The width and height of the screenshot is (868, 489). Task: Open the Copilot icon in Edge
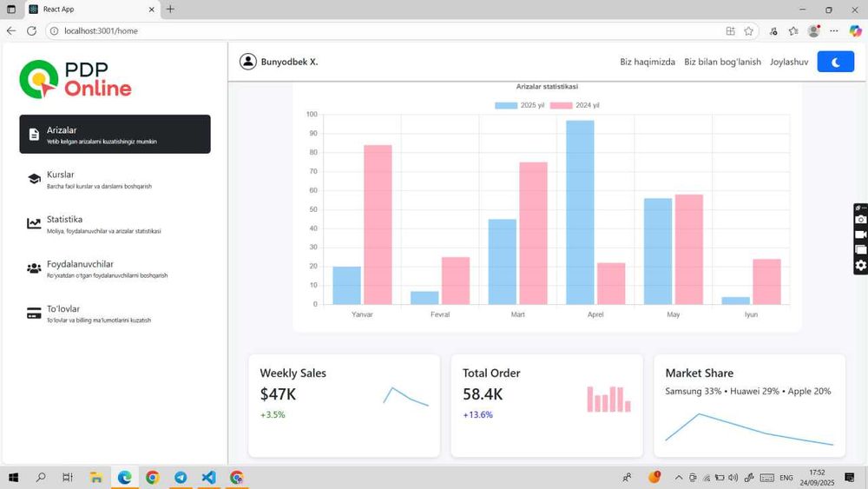855,31
